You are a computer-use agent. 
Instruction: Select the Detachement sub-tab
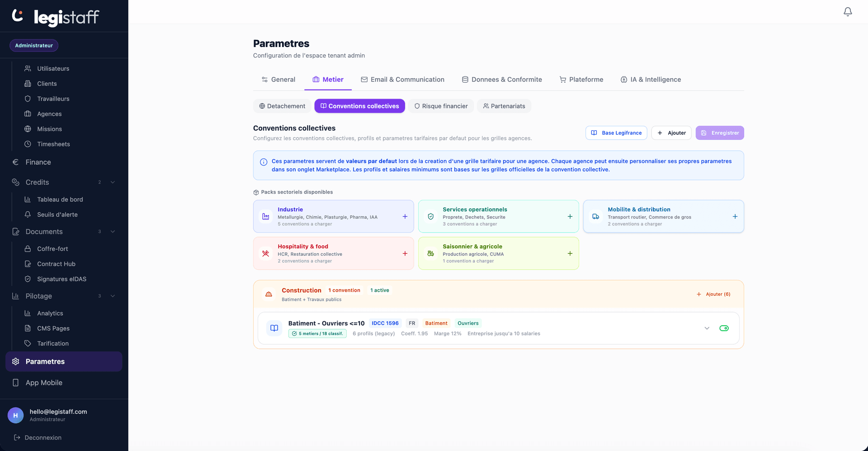282,106
